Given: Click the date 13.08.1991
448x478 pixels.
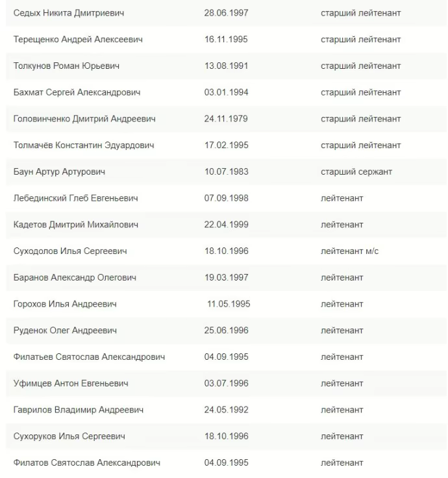Looking at the screenshot, I should click(226, 66).
